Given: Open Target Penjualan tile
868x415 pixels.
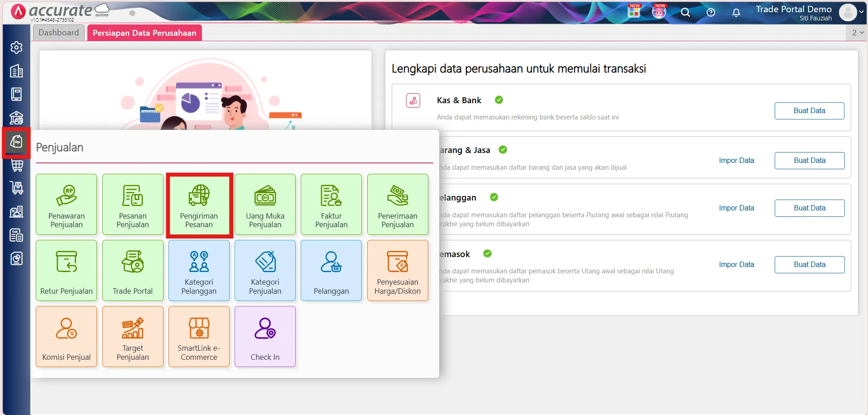Looking at the screenshot, I should tap(133, 337).
